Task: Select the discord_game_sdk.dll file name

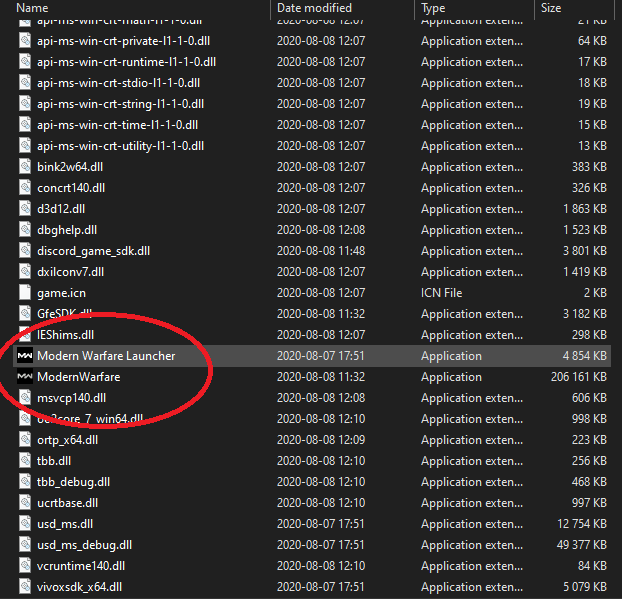Action: pyautogui.click(x=94, y=251)
